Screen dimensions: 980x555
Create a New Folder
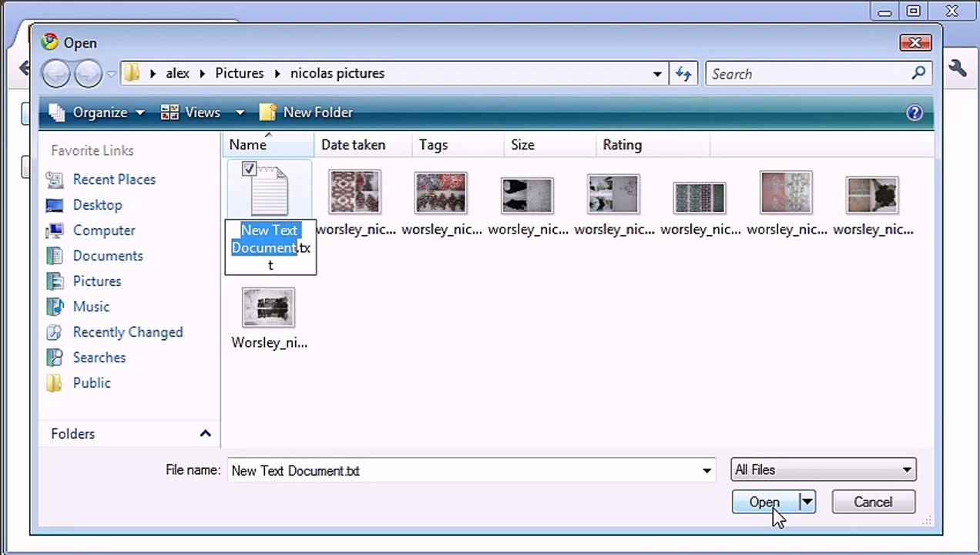point(306,113)
